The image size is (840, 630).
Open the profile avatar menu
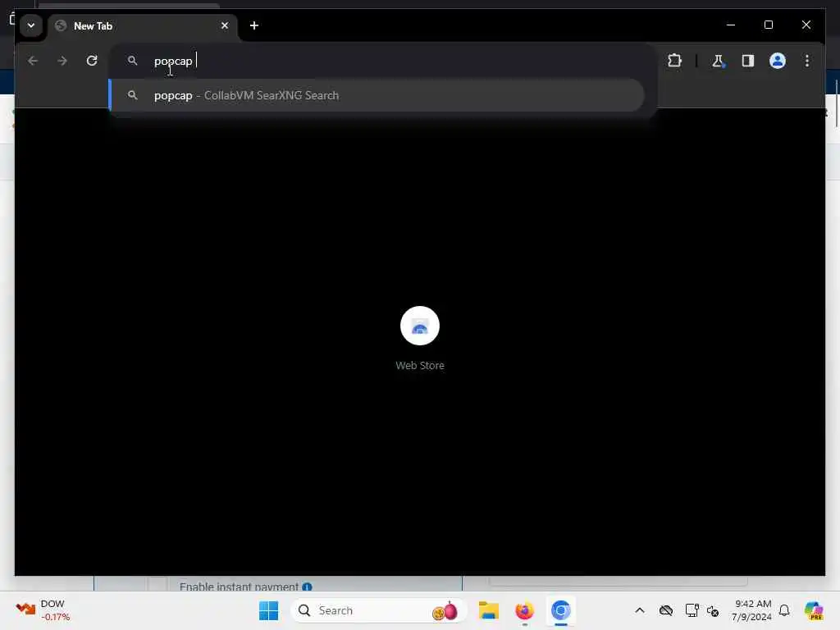[x=778, y=61]
